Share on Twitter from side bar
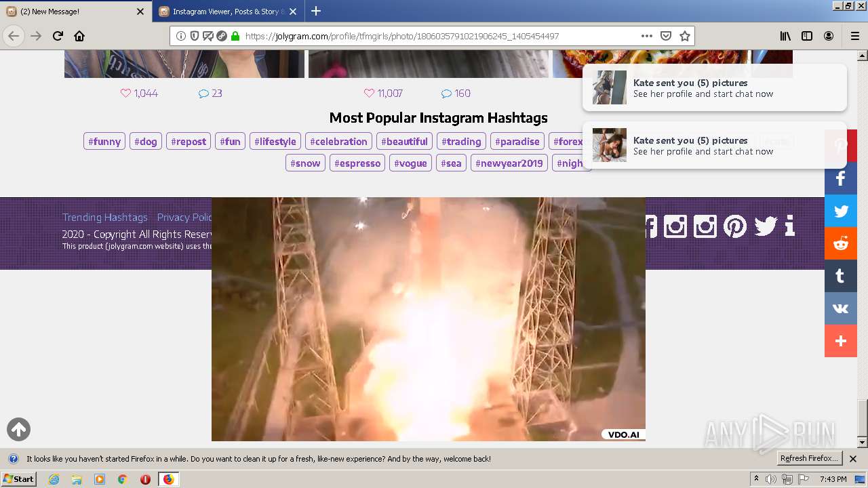The width and height of the screenshot is (868, 488). pyautogui.click(x=841, y=211)
